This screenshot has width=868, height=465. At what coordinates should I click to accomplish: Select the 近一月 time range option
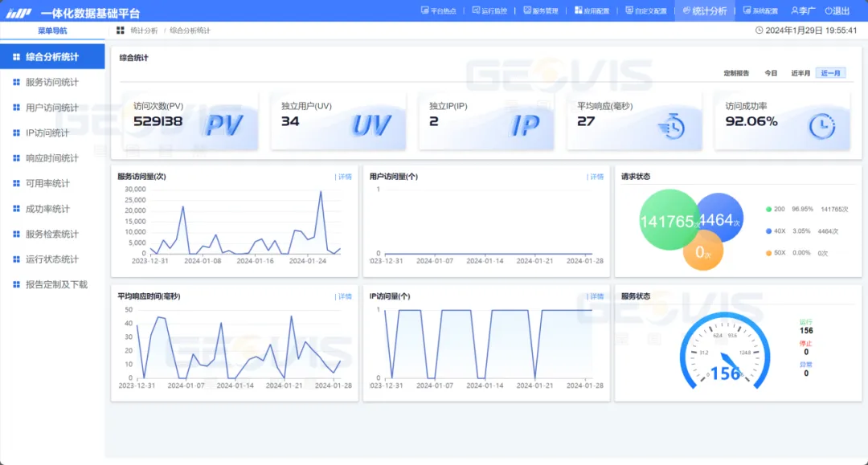point(830,73)
